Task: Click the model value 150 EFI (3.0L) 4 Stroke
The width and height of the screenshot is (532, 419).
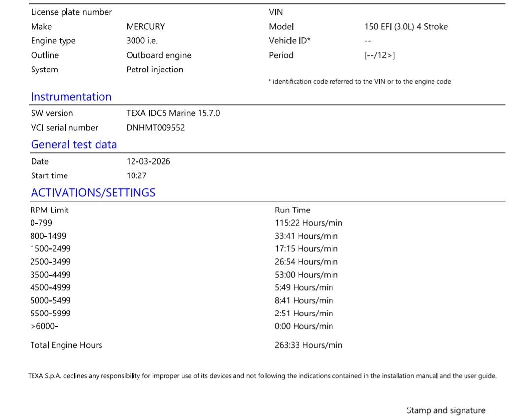Action: [x=406, y=27]
